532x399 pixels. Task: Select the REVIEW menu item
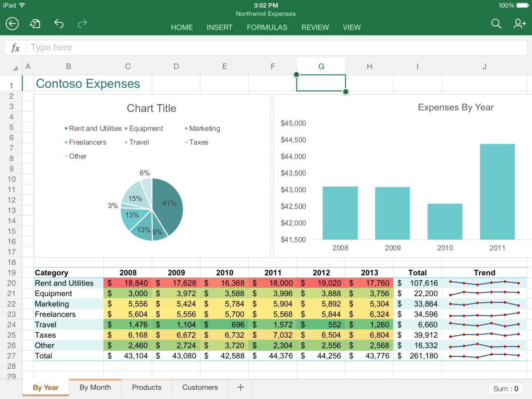[x=315, y=27]
